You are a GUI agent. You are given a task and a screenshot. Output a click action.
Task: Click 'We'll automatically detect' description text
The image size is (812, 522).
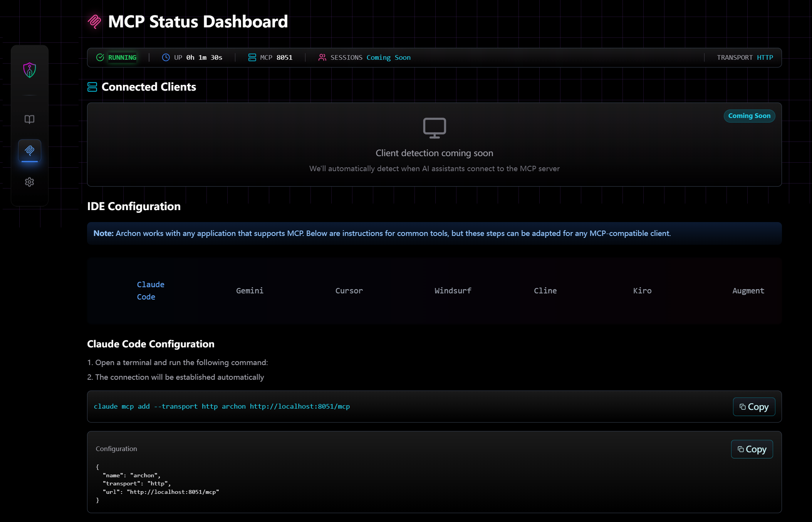tap(435, 168)
